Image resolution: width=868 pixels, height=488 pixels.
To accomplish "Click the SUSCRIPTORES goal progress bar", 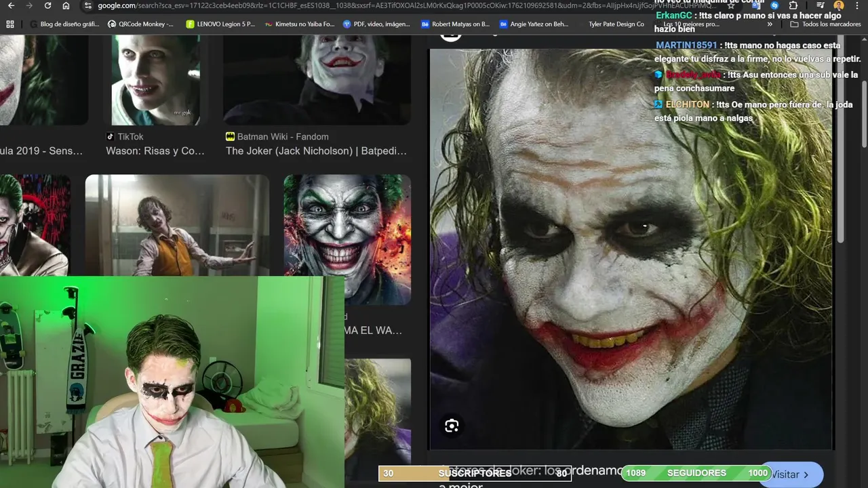I will (475, 473).
